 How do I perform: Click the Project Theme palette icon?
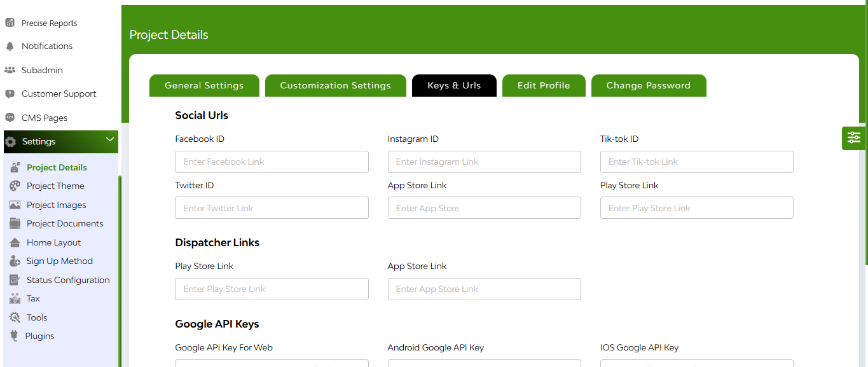[x=15, y=186]
